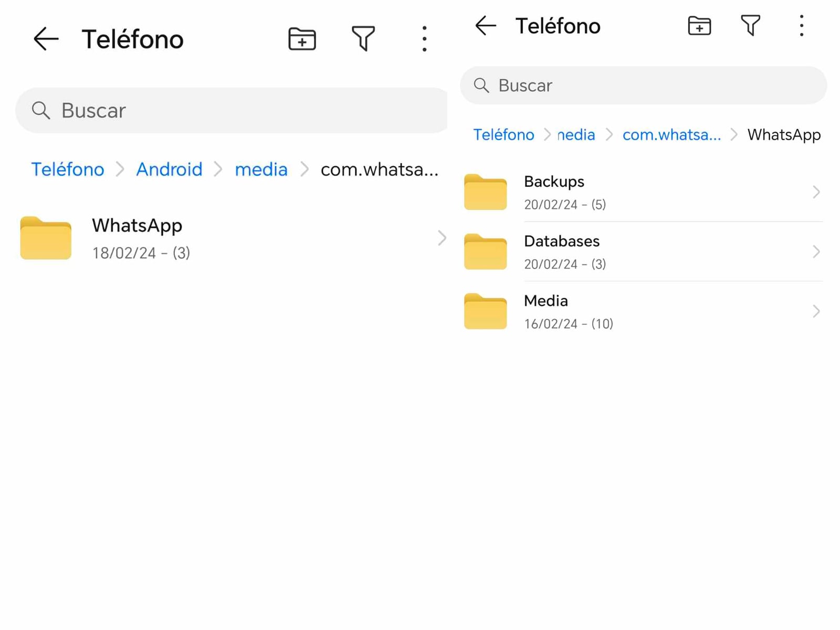Click the back arrow on the right screen

[486, 25]
